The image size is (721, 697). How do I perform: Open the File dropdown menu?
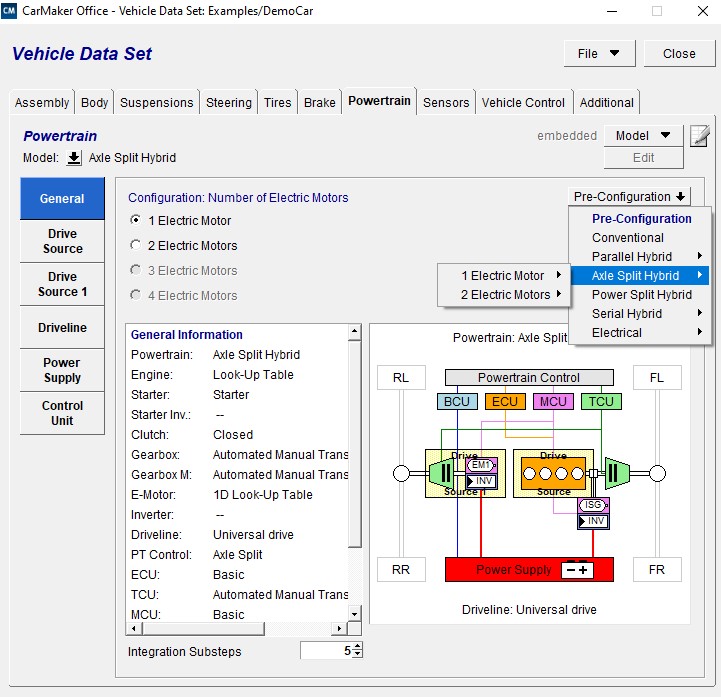(x=599, y=53)
